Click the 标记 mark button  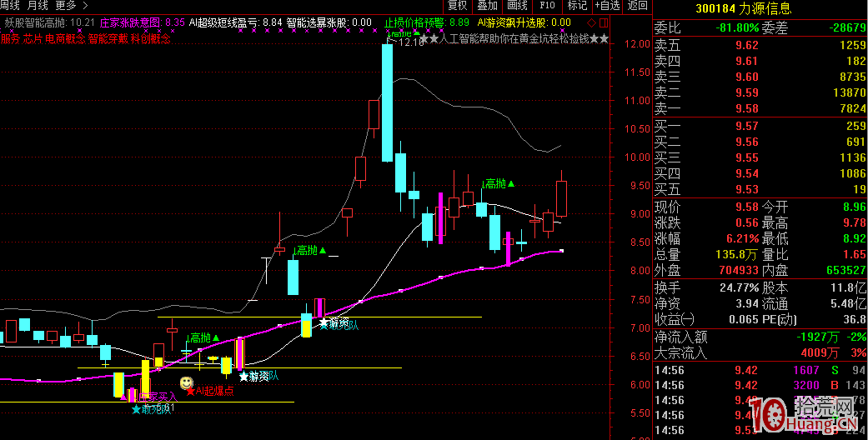(x=577, y=6)
